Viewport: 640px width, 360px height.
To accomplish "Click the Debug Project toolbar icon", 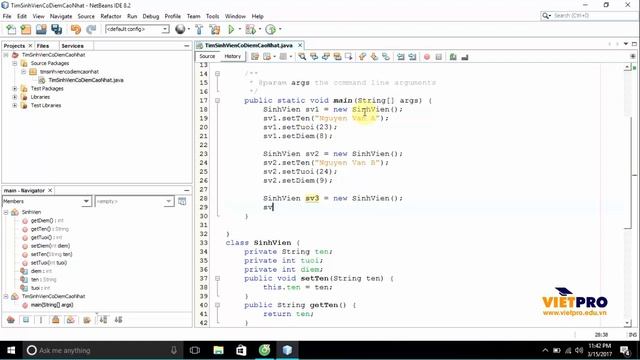I will pos(250,29).
